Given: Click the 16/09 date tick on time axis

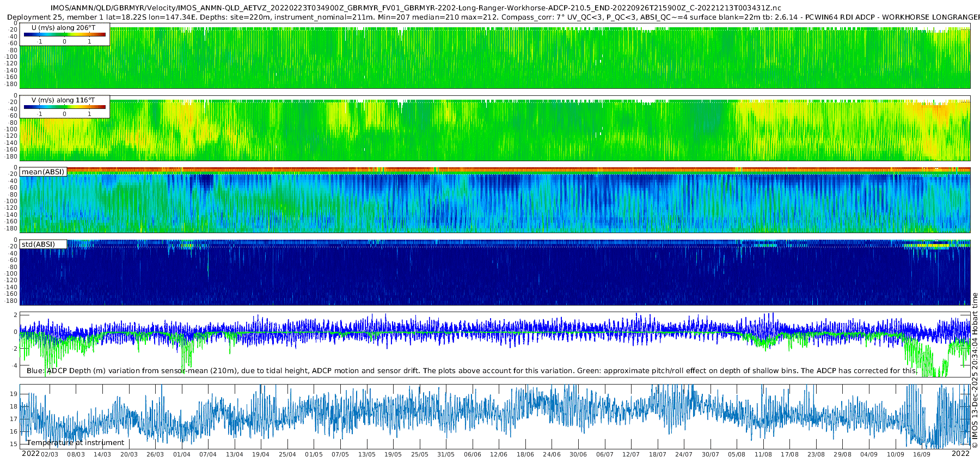Looking at the screenshot, I should [x=921, y=454].
